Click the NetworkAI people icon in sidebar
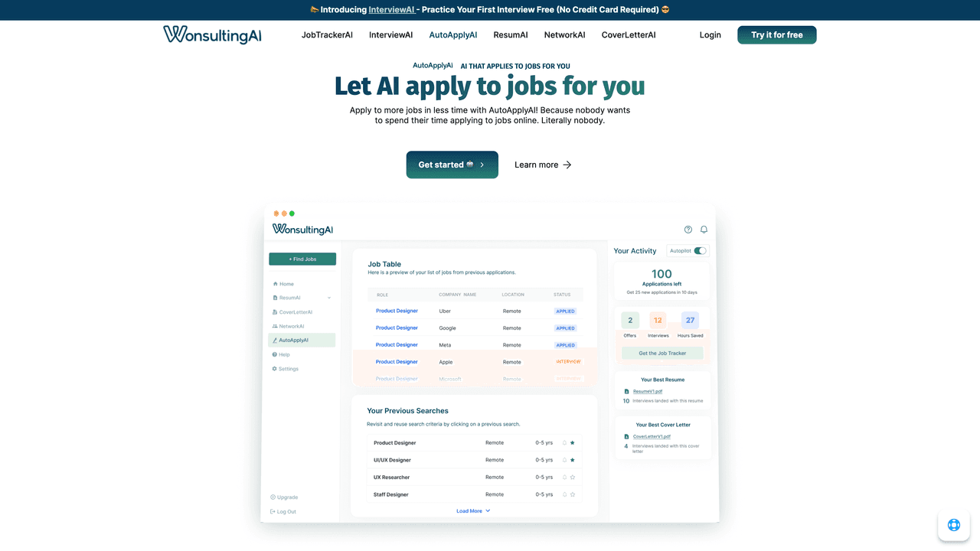This screenshot has height=551, width=980. coord(275,326)
